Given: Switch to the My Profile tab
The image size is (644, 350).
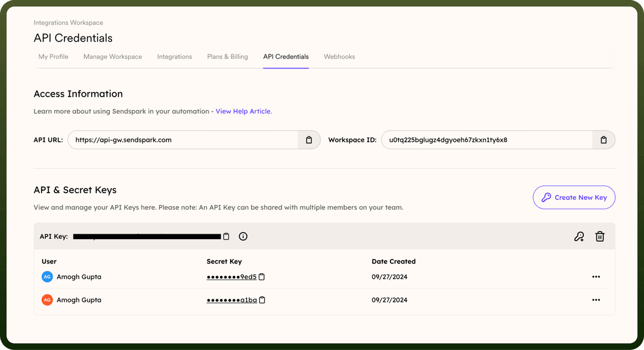Looking at the screenshot, I should pyautogui.click(x=54, y=57).
